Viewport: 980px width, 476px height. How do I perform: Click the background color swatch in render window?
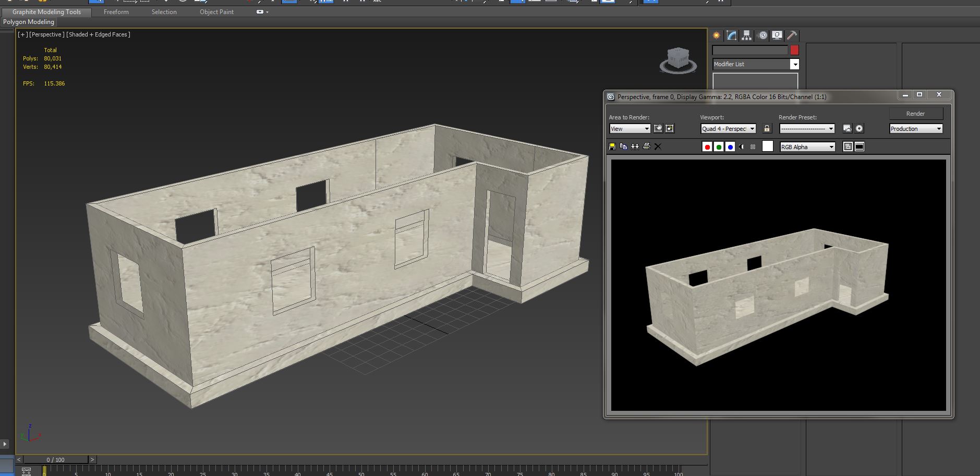click(x=768, y=147)
